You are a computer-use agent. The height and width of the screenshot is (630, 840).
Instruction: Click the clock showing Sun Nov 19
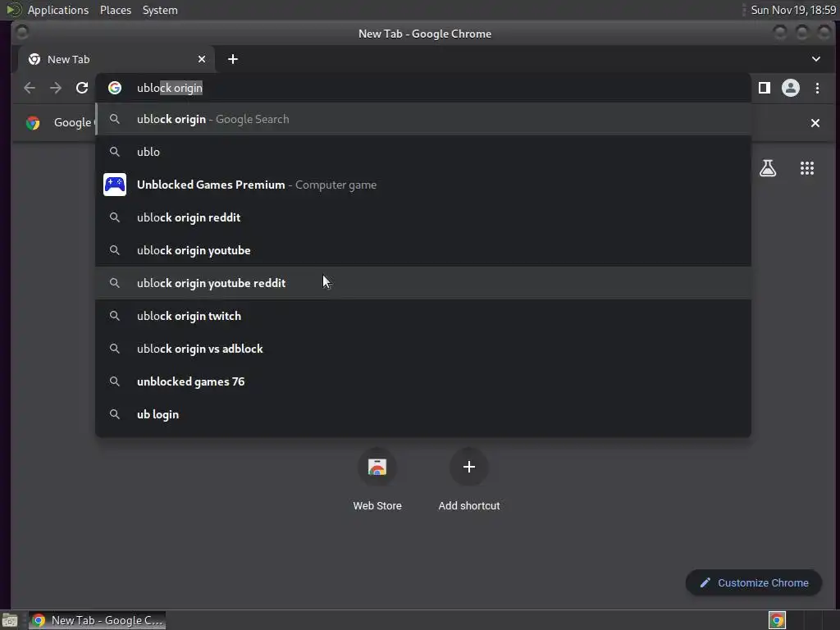(x=793, y=10)
